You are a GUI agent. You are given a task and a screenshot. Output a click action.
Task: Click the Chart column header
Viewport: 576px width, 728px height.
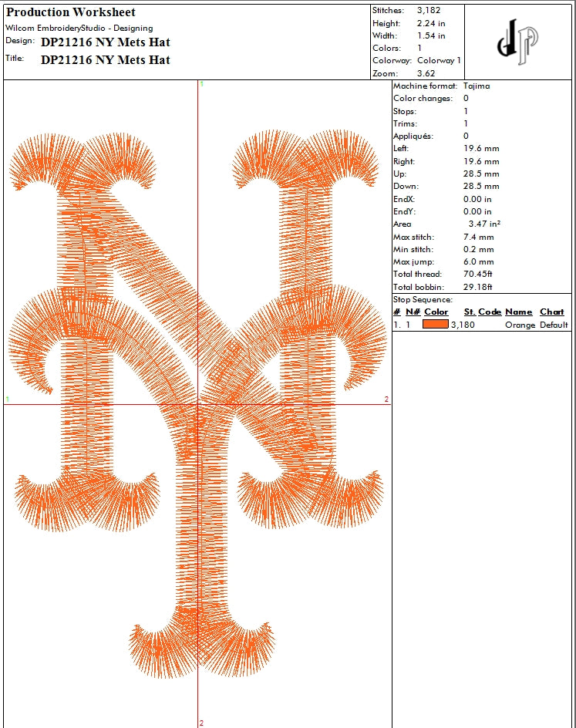[x=552, y=312]
